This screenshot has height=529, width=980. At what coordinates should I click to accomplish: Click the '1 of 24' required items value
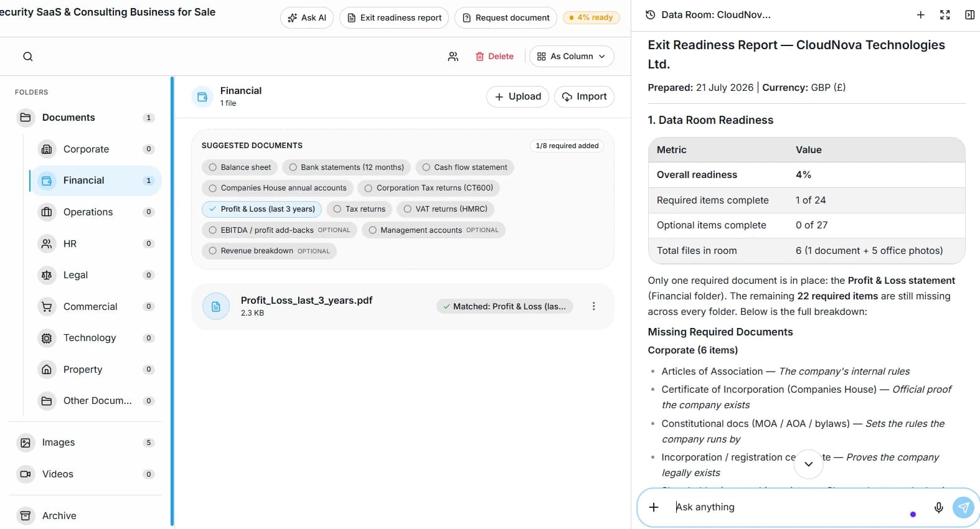(x=811, y=200)
